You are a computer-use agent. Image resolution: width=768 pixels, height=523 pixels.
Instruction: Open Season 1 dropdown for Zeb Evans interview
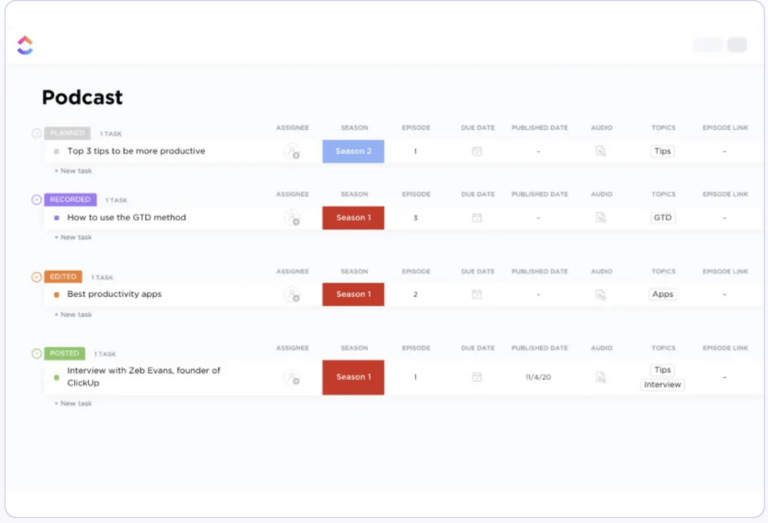click(353, 377)
